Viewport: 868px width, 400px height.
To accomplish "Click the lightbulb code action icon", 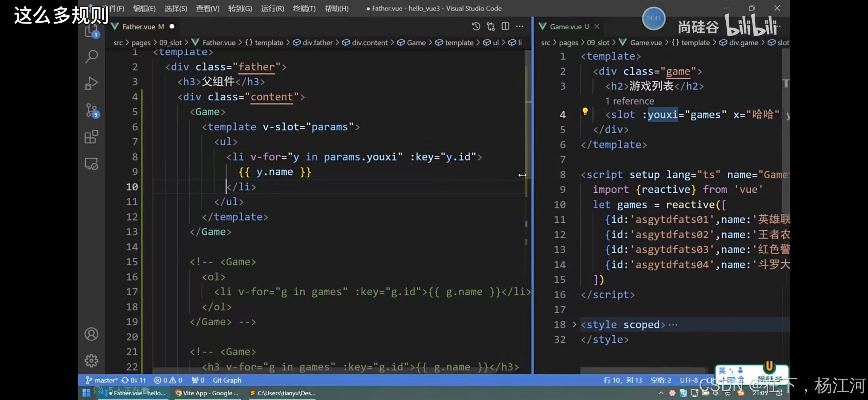I will click(585, 111).
